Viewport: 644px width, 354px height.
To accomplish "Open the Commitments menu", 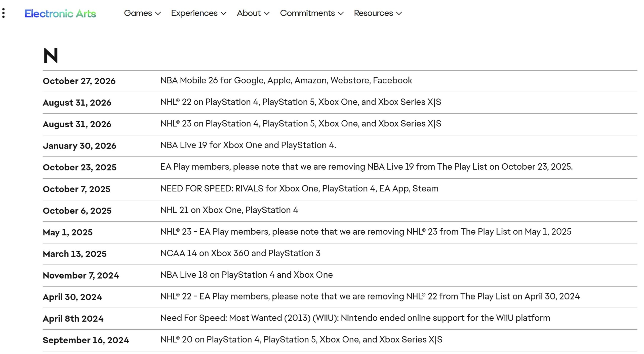I will (x=312, y=13).
